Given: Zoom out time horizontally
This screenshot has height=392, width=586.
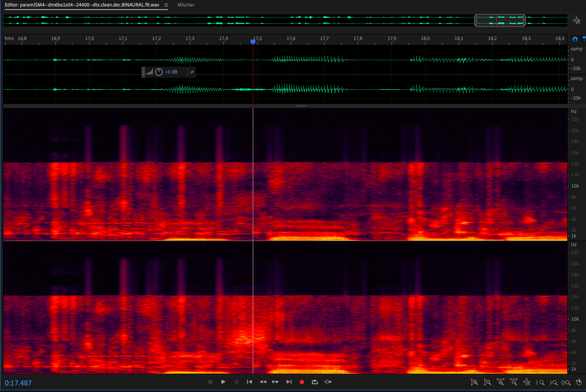Looking at the screenshot, I should 514,382.
